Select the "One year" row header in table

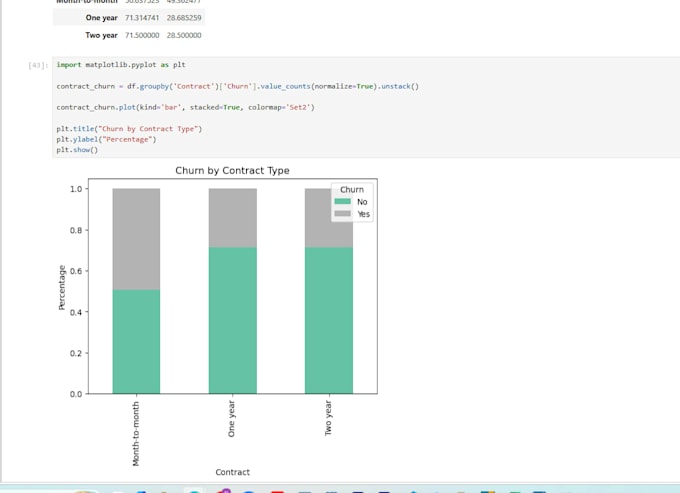tap(101, 18)
